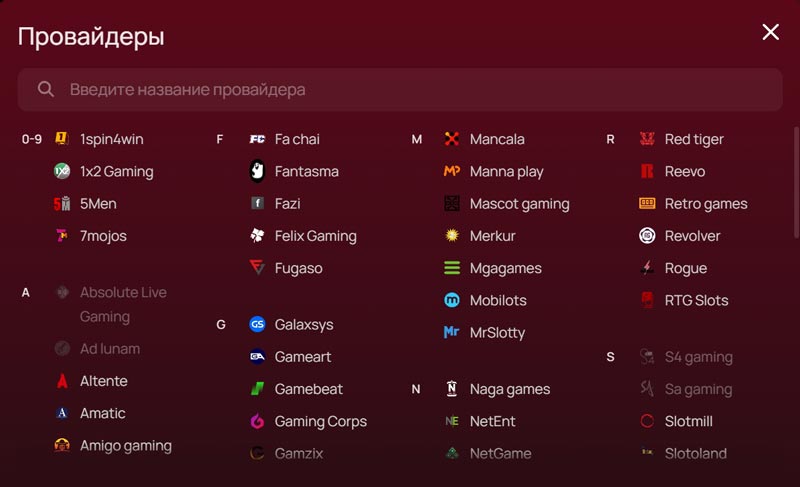The image size is (800, 487).
Task: Select the MrSlotty provider
Action: point(497,332)
